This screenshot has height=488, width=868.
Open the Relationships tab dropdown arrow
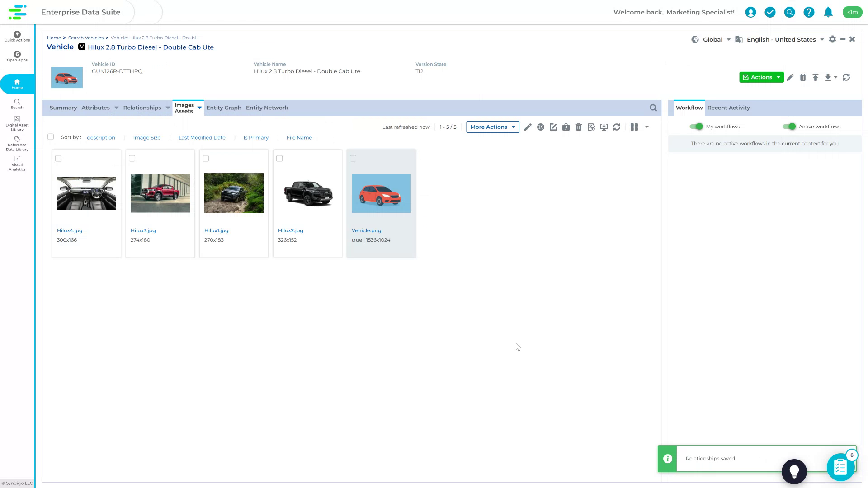(167, 108)
